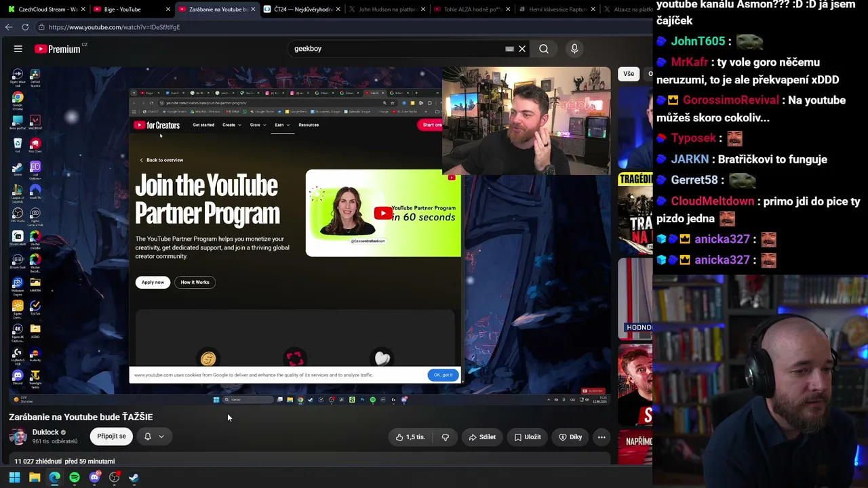Open the Windows Start menu
The image size is (868, 488).
point(14,477)
